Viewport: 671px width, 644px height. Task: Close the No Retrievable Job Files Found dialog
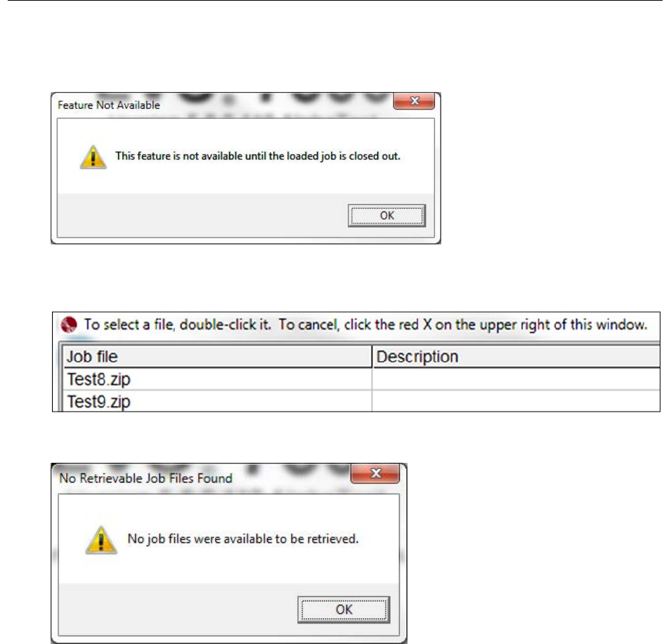pyautogui.click(x=375, y=473)
